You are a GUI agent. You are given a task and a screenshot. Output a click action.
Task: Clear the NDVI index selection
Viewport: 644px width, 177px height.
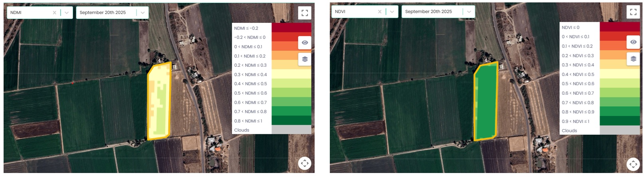tap(380, 12)
